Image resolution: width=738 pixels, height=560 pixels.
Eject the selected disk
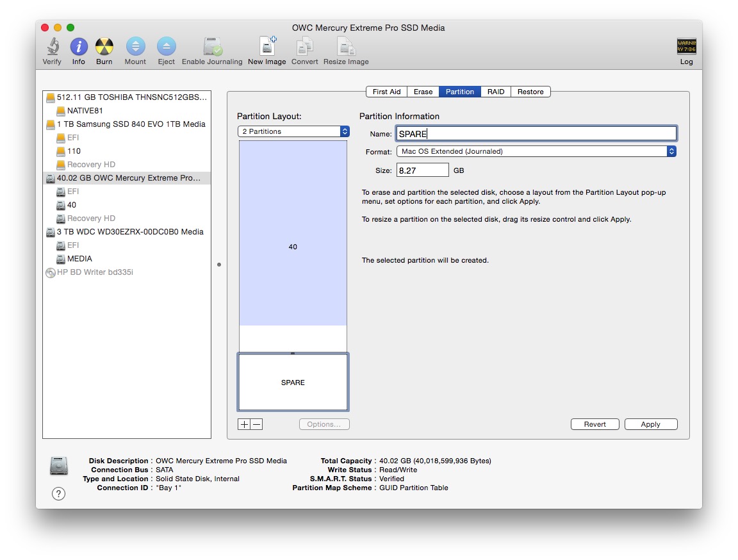pos(166,47)
